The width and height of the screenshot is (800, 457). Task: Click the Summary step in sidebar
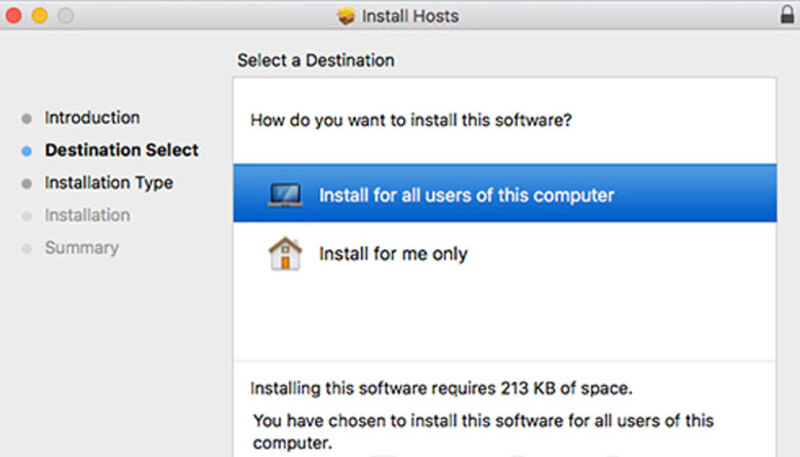(81, 248)
